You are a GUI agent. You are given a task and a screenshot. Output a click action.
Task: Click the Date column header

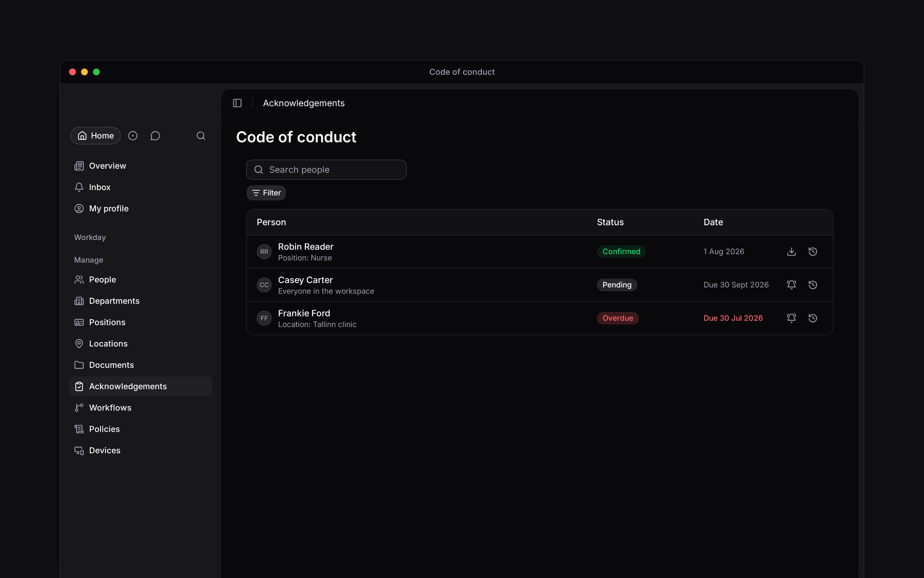point(713,222)
